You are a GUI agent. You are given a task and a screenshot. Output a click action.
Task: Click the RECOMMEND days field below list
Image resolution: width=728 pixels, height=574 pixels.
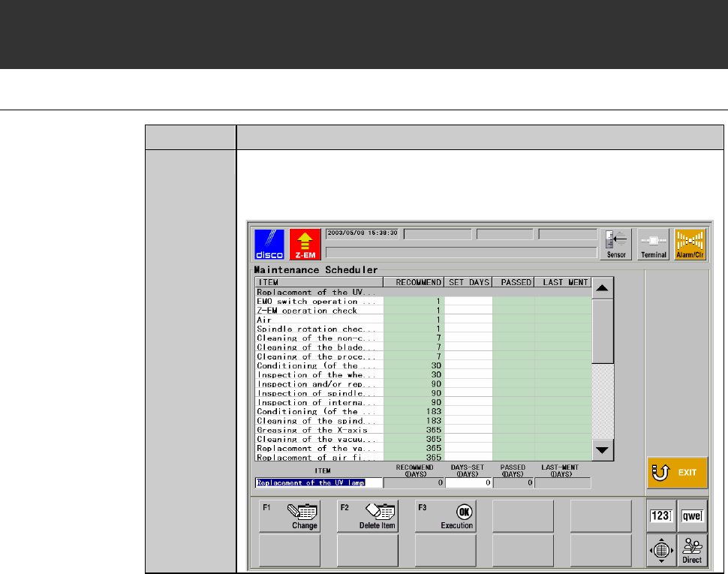click(x=414, y=482)
